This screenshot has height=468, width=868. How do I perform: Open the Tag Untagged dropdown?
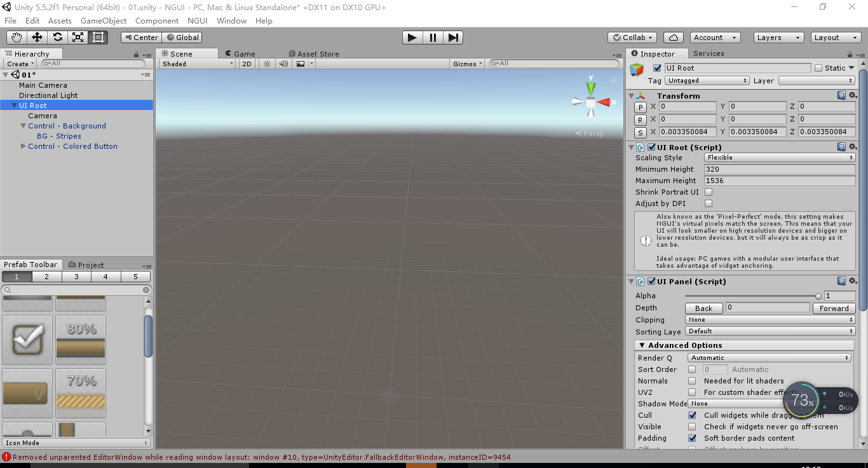click(707, 81)
